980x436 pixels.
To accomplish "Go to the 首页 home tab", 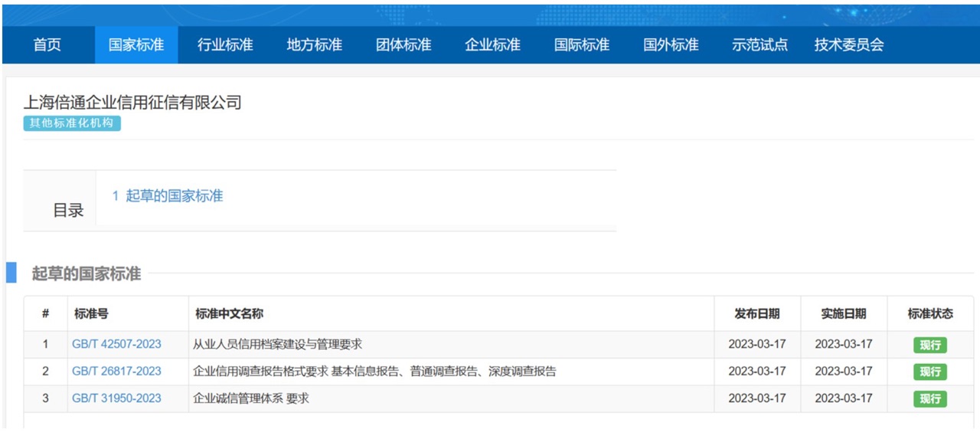I will 47,44.
